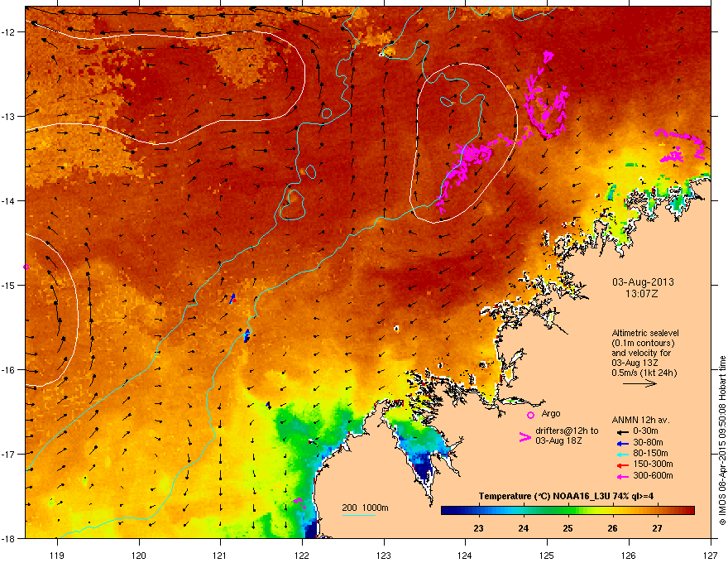728x563 pixels.
Task: Click the longitude axis label 122
Action: [x=302, y=556]
